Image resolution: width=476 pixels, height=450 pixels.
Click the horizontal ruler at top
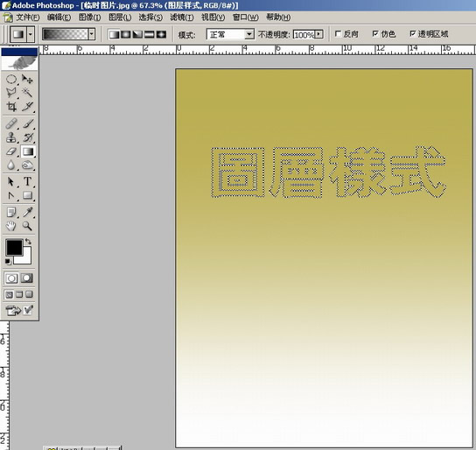tap(257, 50)
